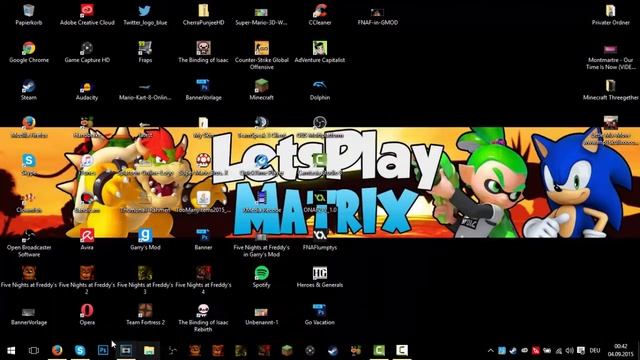Screen dimensions: 640x360
Task: Click the Minecraft block taskbar icon
Action: (x=287, y=350)
